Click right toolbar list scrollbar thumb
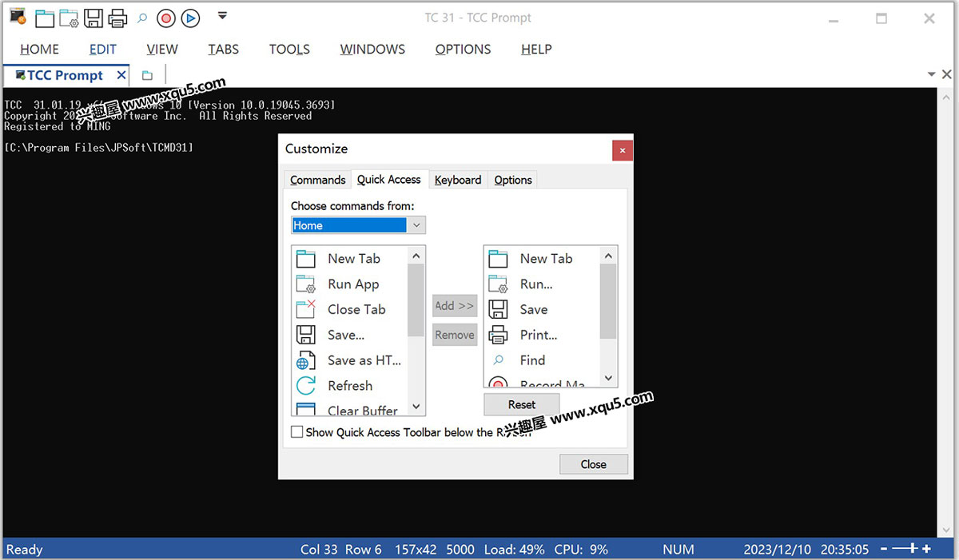959x560 pixels. point(608,301)
